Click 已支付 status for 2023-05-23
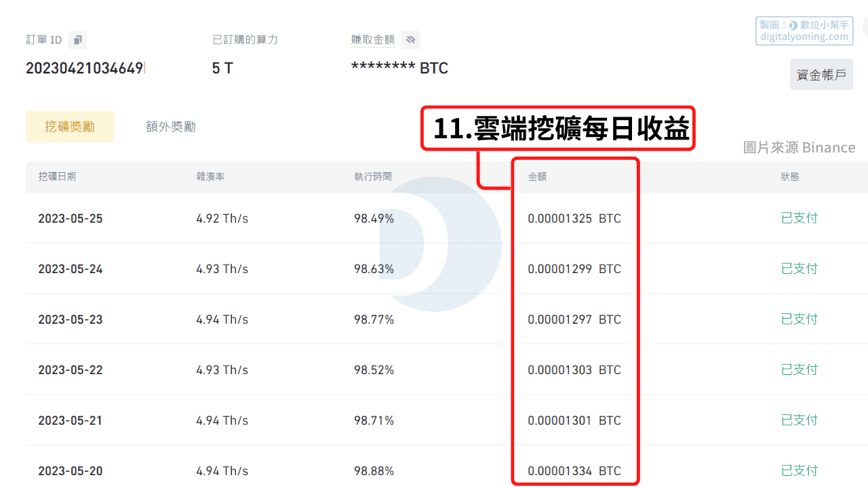Image resolution: width=868 pixels, height=488 pixels. [x=800, y=319]
